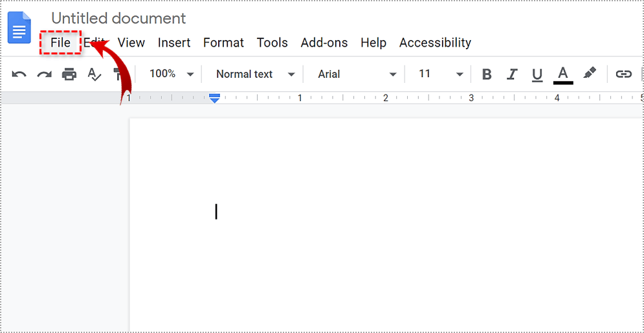Rename the Untitled document title

click(x=118, y=18)
